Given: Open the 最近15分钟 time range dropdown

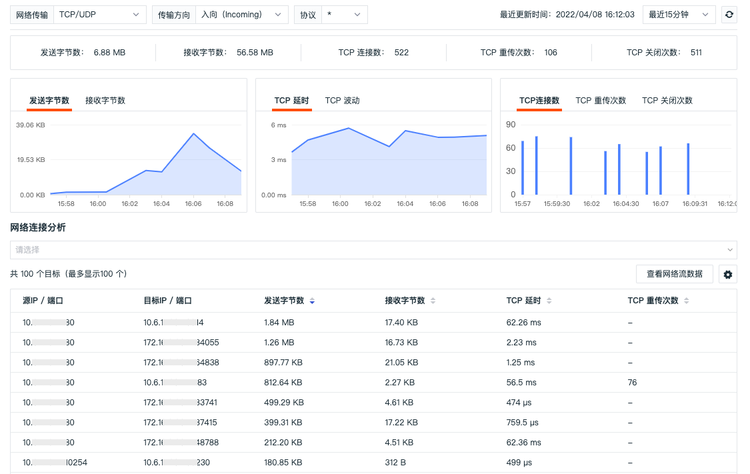Looking at the screenshot, I should [x=677, y=15].
